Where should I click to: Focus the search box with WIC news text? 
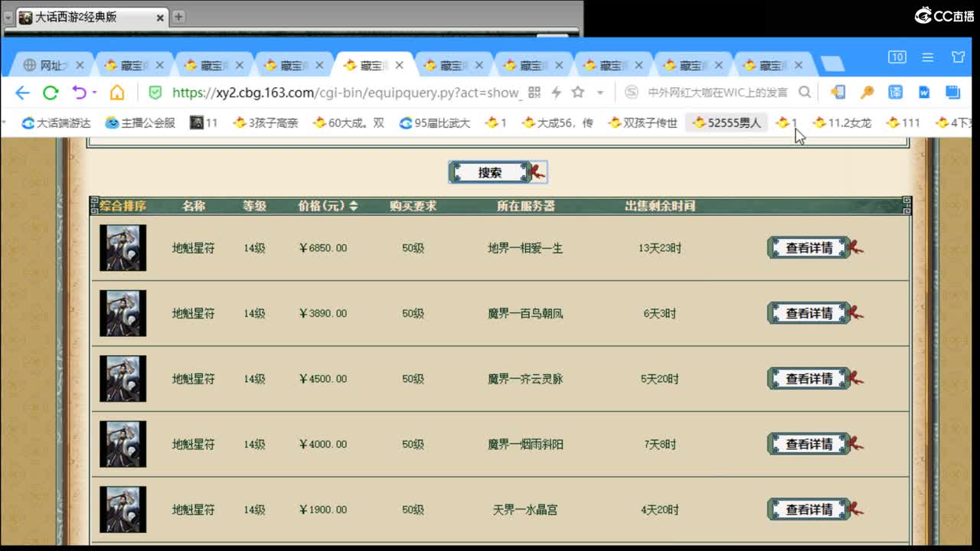pyautogui.click(x=717, y=93)
